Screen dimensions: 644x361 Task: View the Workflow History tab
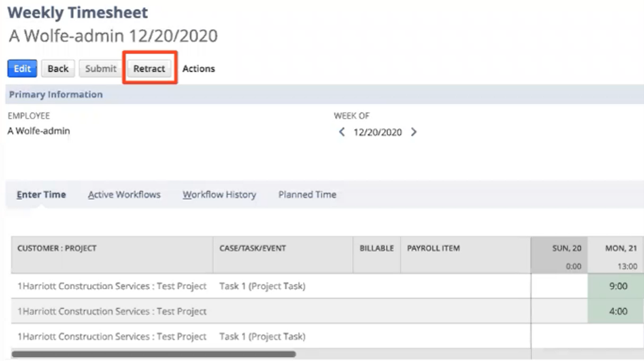click(219, 195)
